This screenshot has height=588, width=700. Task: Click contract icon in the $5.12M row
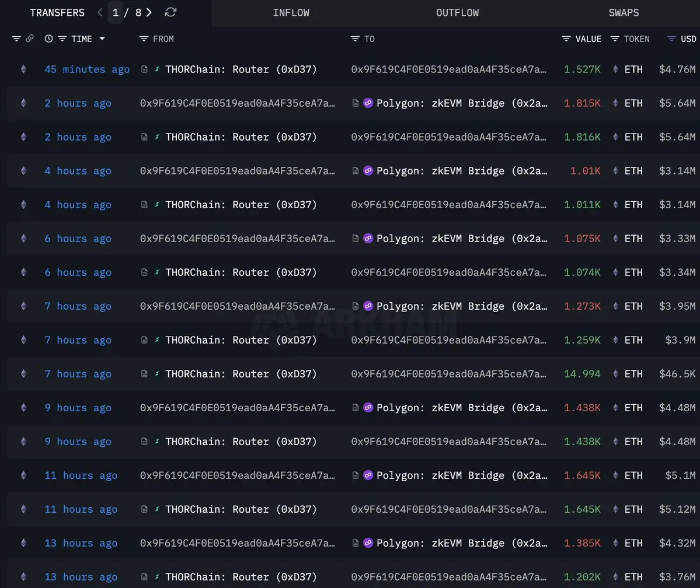[144, 509]
